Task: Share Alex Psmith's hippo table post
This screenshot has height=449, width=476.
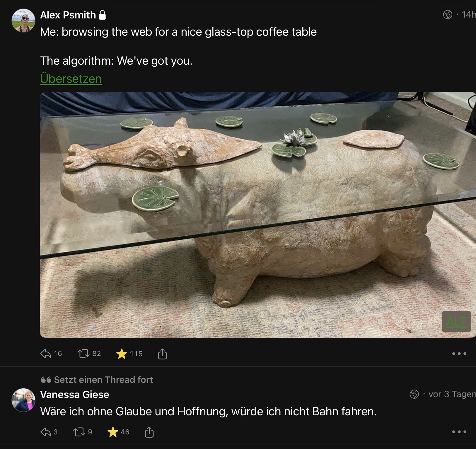Action: click(162, 354)
